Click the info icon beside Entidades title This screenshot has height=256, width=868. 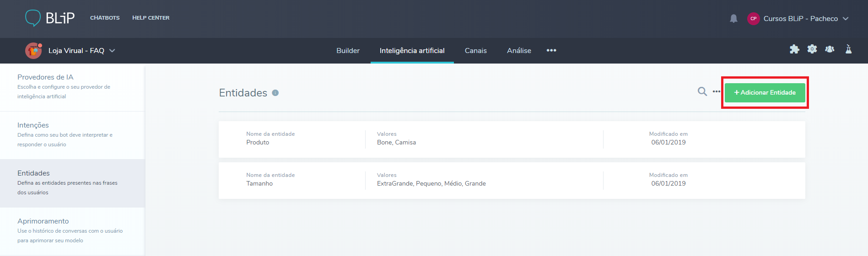pyautogui.click(x=275, y=93)
